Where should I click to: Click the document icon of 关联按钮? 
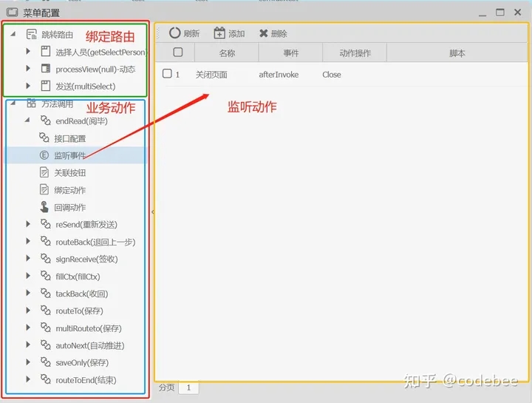44,172
